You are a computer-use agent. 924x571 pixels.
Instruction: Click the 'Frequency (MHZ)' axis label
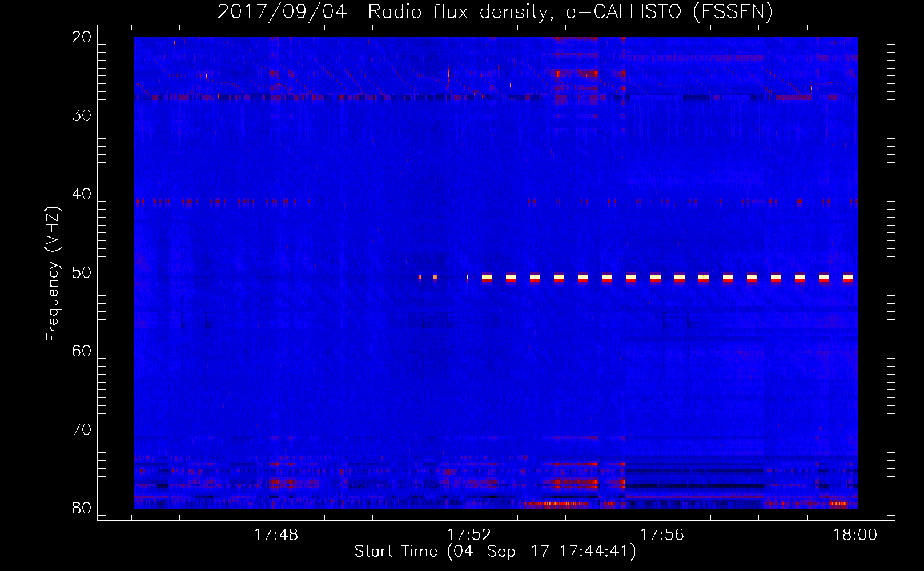click(x=53, y=274)
